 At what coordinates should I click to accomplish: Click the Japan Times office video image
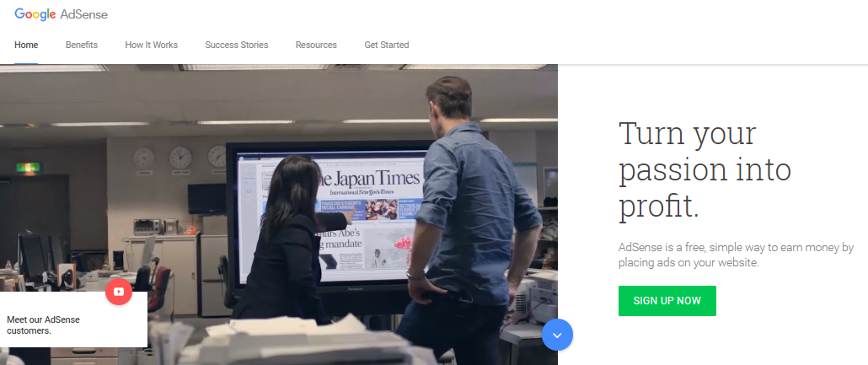[x=278, y=214]
